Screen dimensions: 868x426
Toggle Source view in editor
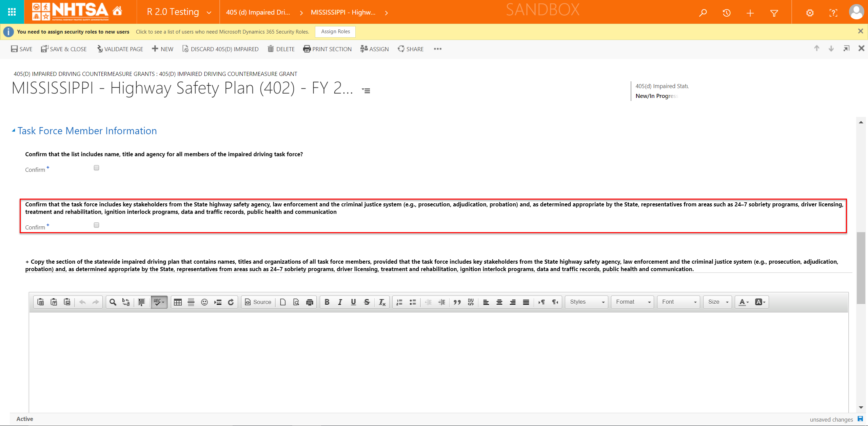coord(258,302)
